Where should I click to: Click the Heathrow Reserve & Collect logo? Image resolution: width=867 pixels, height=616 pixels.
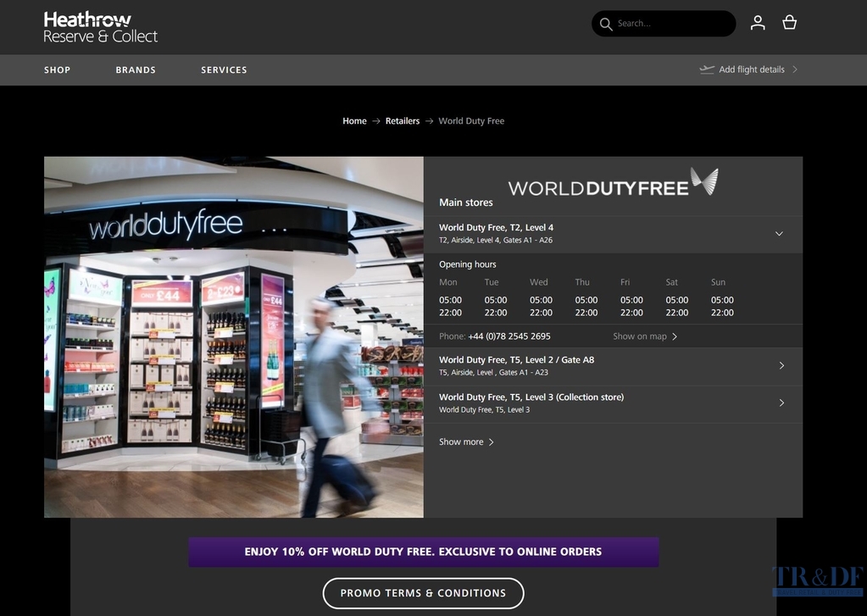[x=101, y=27]
